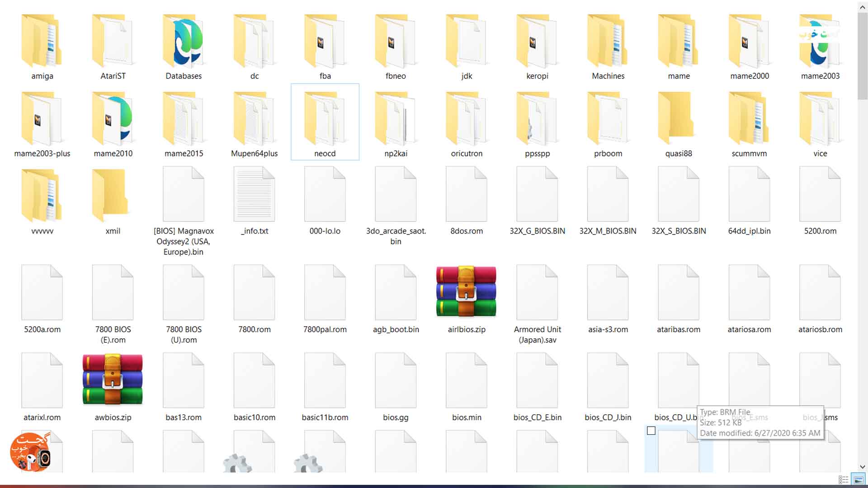Click the mame2010 folder icon
The image size is (868, 488).
[x=113, y=118]
